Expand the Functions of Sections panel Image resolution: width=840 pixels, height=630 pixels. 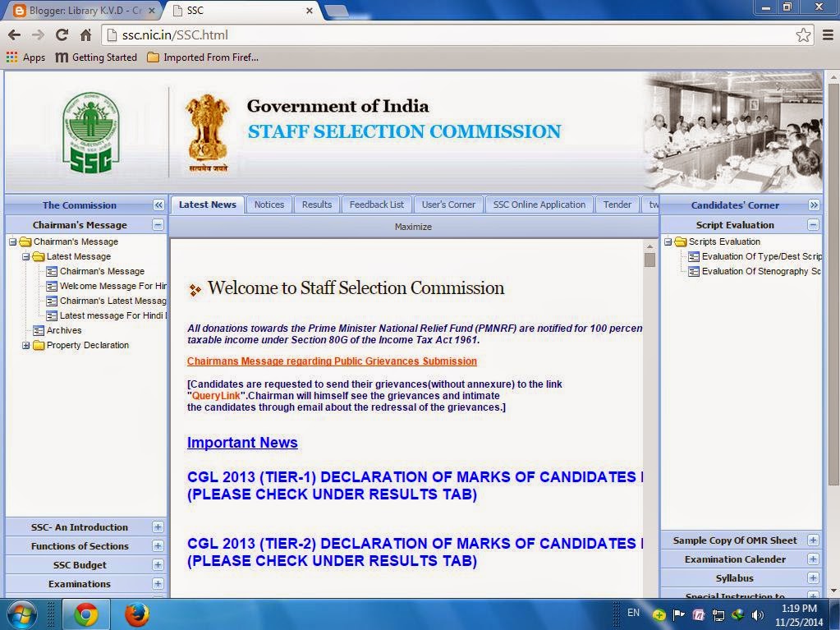click(158, 546)
